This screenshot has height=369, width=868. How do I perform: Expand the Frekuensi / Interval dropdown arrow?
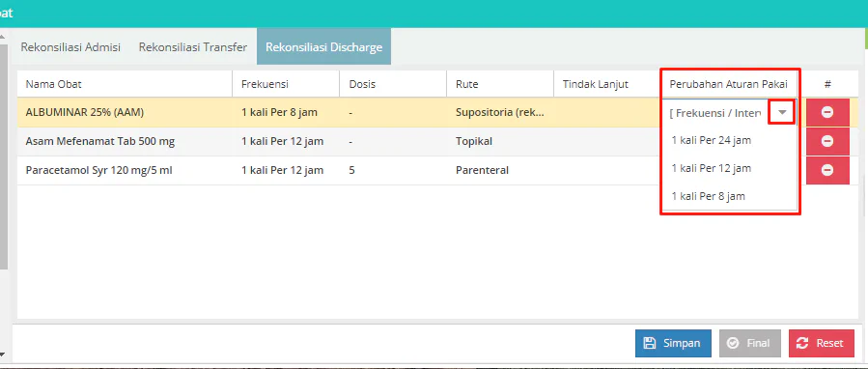click(x=782, y=112)
